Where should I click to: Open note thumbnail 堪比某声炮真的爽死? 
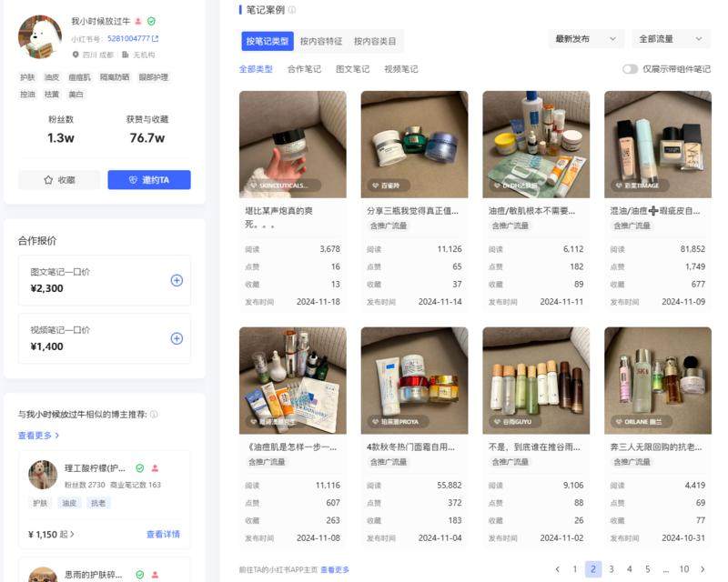pos(292,145)
